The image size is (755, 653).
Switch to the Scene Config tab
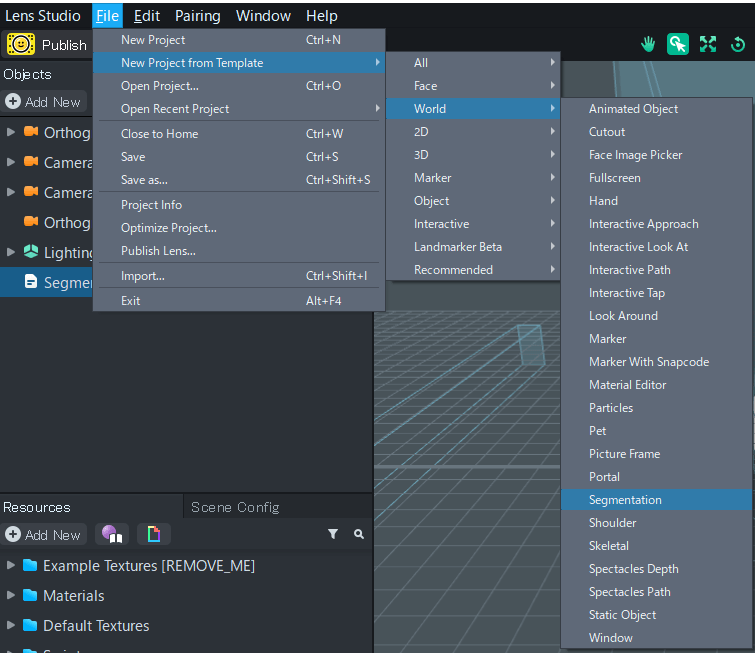[x=235, y=507]
